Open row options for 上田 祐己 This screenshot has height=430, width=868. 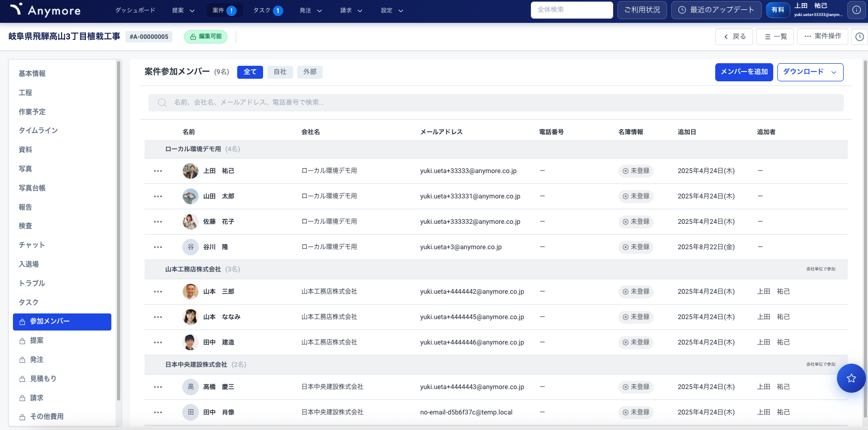[158, 171]
